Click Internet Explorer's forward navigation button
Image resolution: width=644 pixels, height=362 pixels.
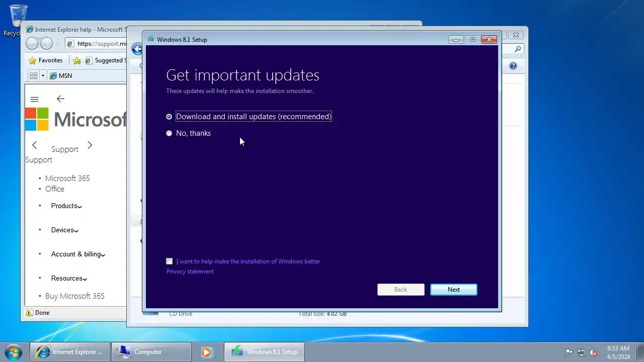pyautogui.click(x=46, y=44)
